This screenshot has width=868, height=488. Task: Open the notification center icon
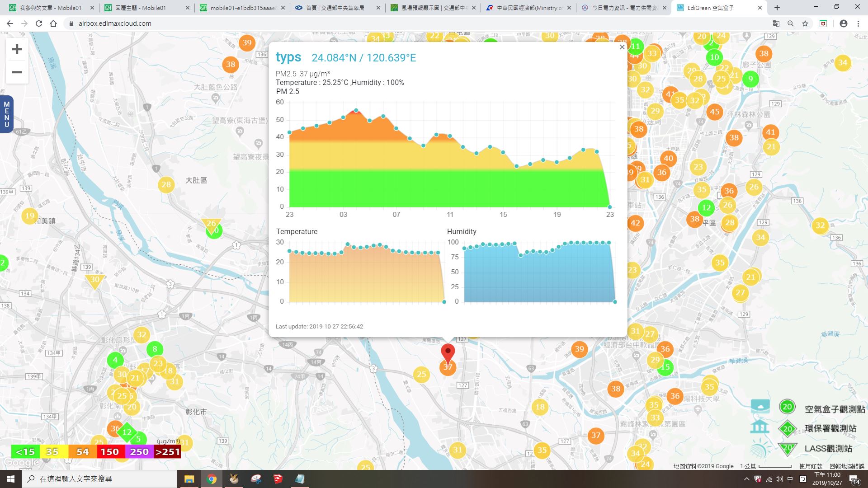[x=854, y=479]
